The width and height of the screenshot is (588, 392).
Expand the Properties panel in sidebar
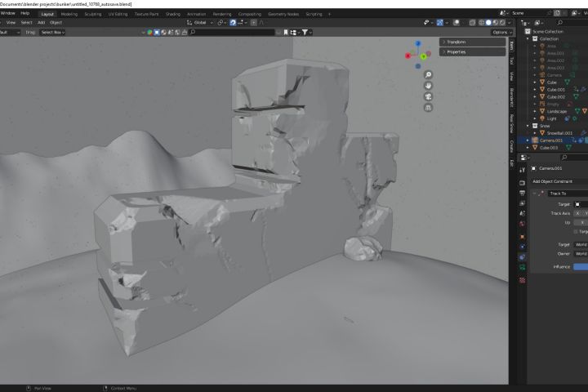tap(456, 51)
